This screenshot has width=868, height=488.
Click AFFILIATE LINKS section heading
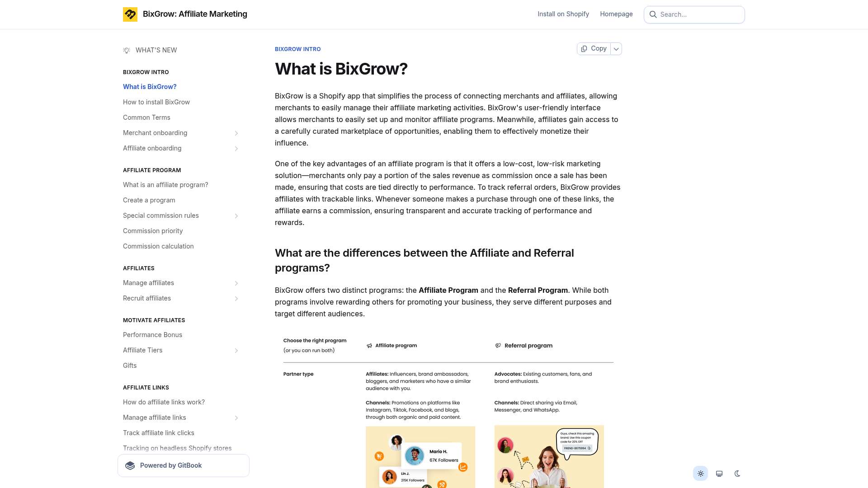tap(146, 388)
